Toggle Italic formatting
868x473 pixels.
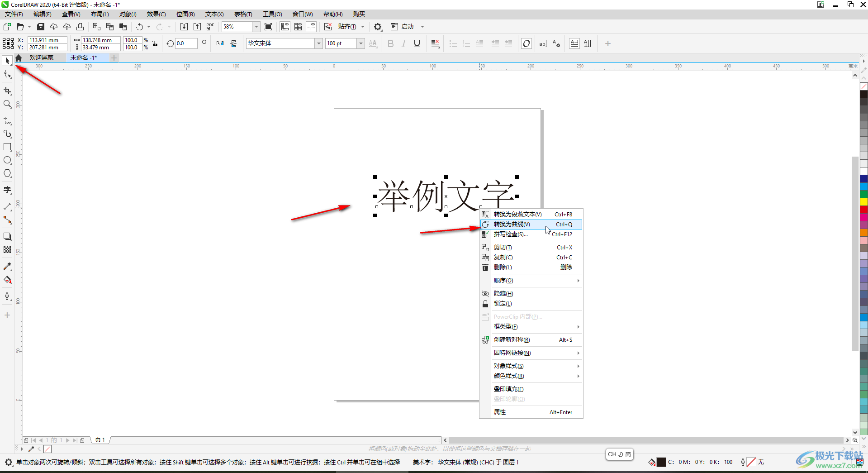(x=404, y=43)
